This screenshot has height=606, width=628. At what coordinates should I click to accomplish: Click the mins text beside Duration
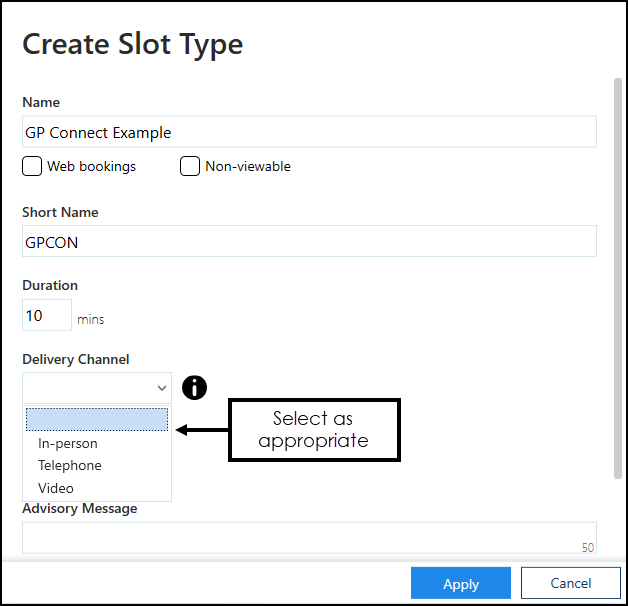pyautogui.click(x=91, y=320)
